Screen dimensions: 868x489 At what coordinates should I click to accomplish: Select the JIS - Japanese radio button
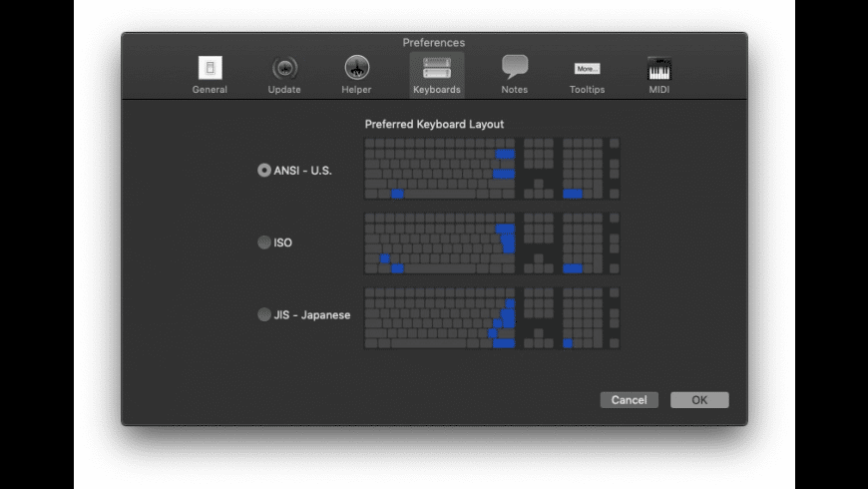coord(264,314)
